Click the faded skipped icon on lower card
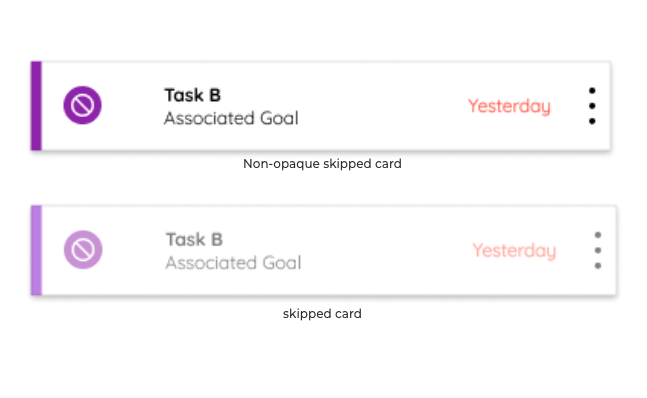 tap(83, 250)
